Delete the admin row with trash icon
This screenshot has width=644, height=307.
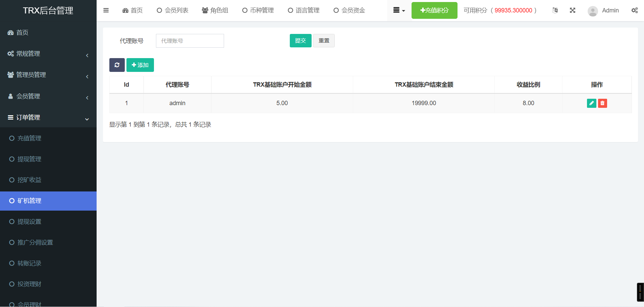[602, 103]
